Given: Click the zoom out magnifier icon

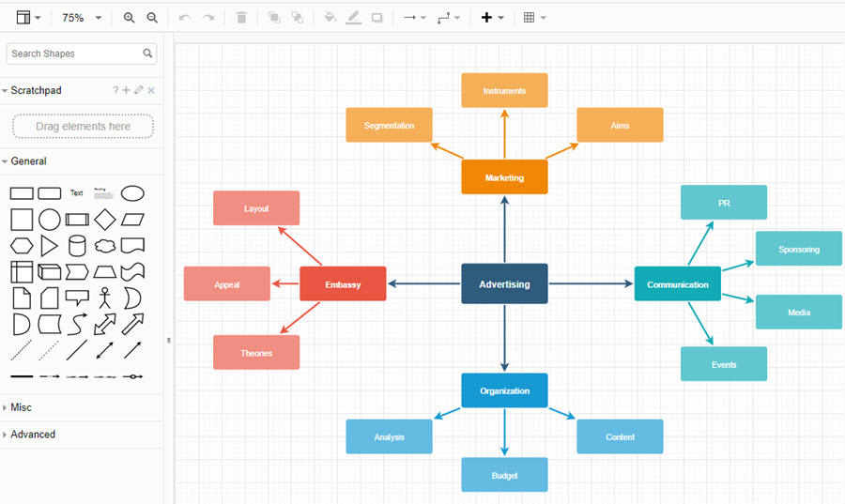Looking at the screenshot, I should click(152, 18).
